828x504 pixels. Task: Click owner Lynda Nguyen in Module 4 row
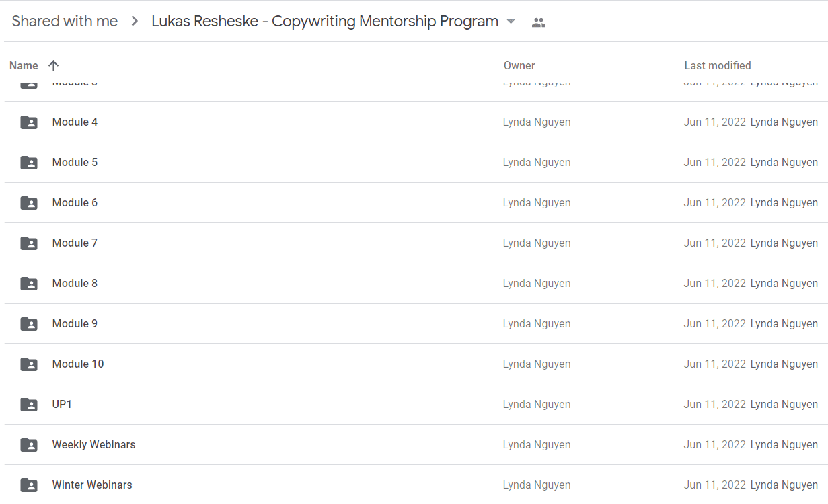[x=537, y=122]
